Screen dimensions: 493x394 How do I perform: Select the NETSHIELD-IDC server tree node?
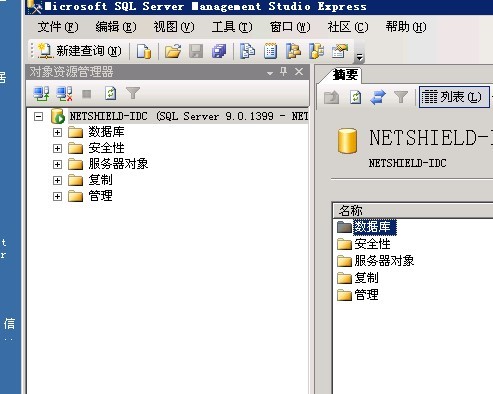tap(188, 116)
